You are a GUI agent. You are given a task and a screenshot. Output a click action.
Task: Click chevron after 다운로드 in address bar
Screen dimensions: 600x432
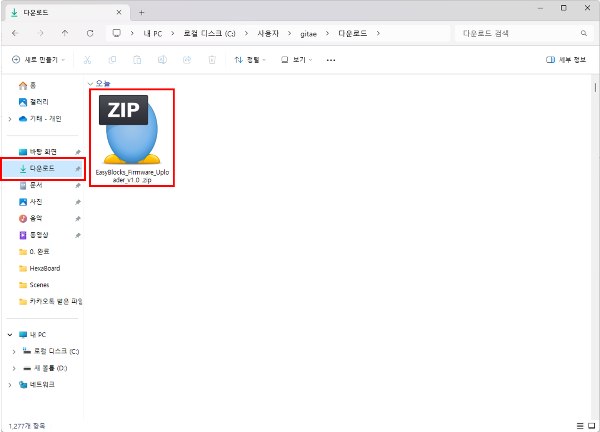(x=378, y=33)
